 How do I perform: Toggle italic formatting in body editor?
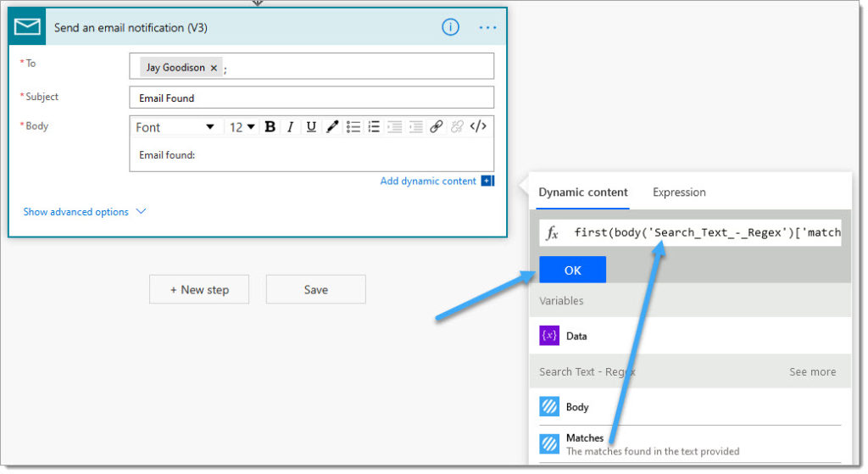(291, 127)
